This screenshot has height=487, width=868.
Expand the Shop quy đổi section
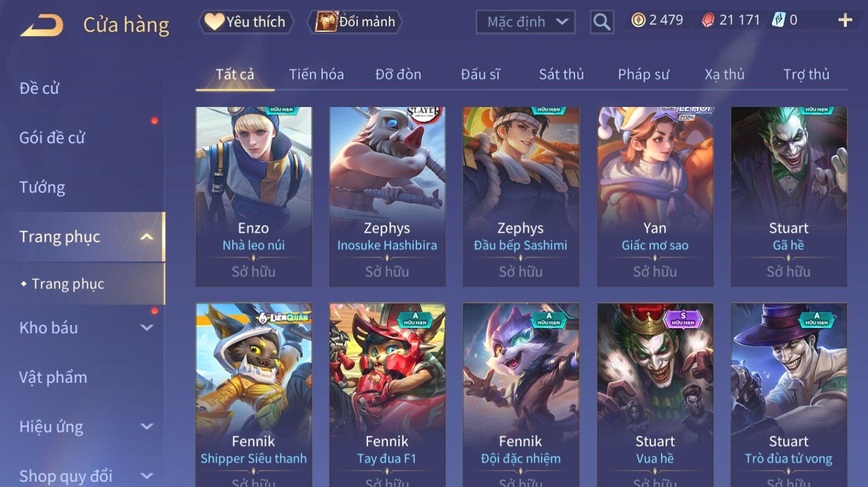(147, 476)
